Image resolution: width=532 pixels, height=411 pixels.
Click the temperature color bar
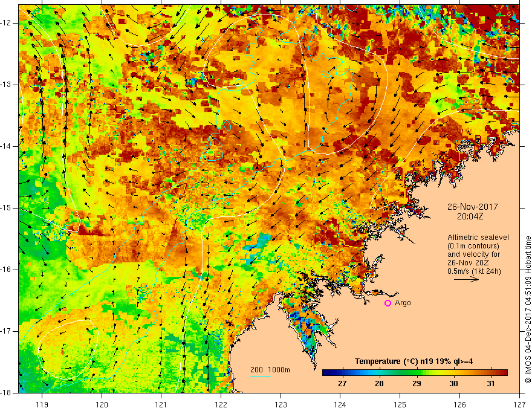coord(415,373)
